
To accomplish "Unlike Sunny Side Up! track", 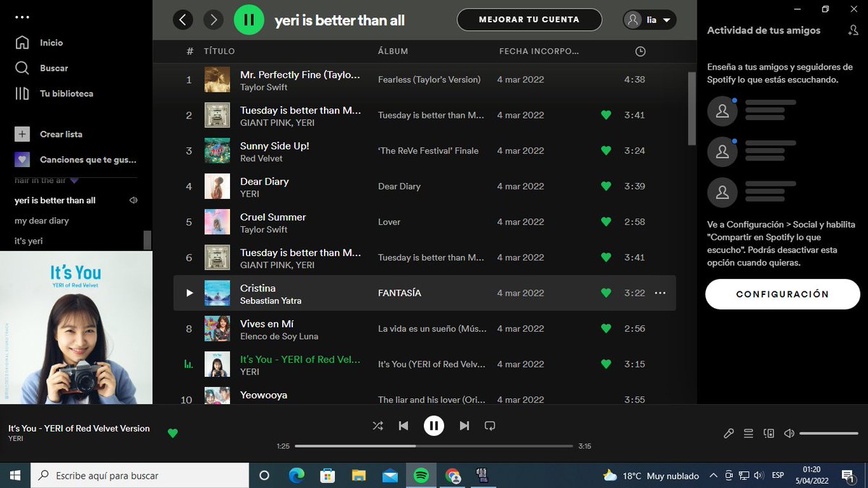I will [606, 150].
